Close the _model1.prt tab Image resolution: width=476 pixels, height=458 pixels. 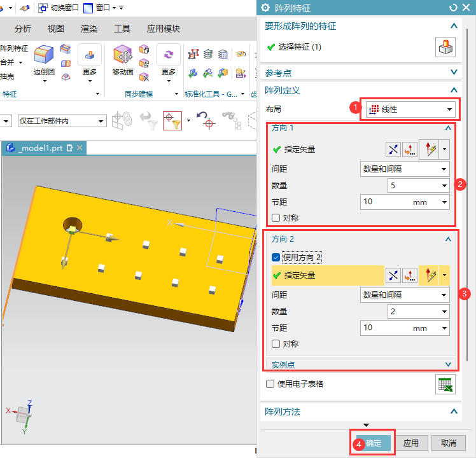[80, 148]
